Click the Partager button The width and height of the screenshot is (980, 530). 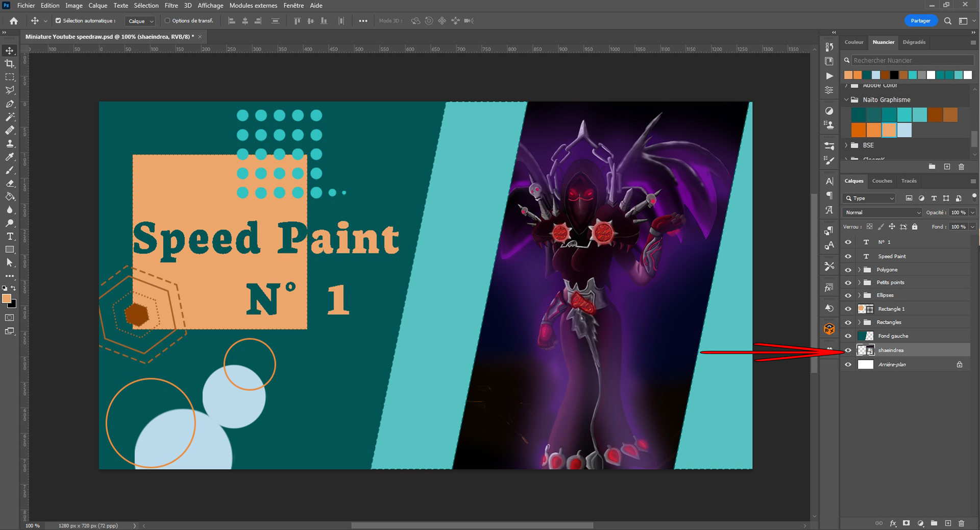(921, 21)
